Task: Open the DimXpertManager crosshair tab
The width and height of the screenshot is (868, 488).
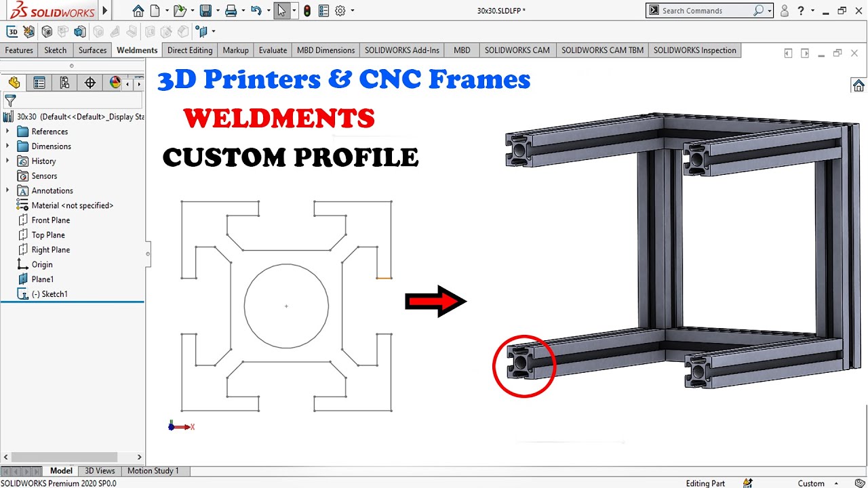Action: click(x=90, y=83)
